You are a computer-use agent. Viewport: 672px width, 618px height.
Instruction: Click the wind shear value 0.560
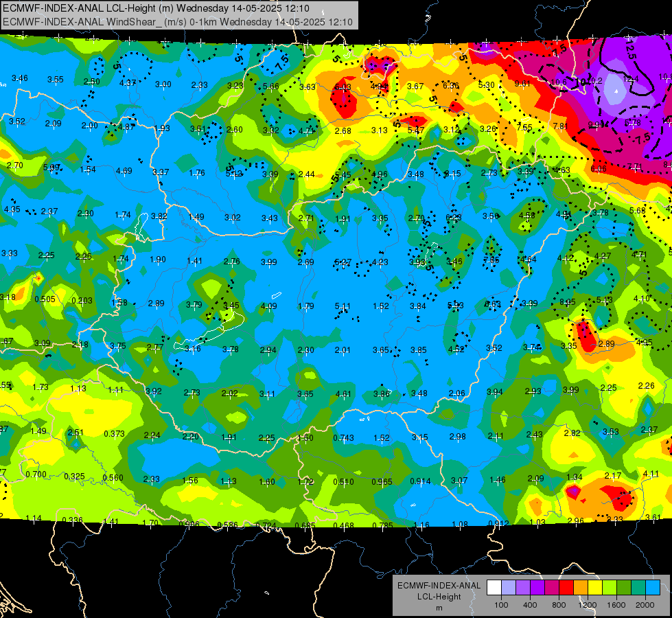tap(113, 478)
